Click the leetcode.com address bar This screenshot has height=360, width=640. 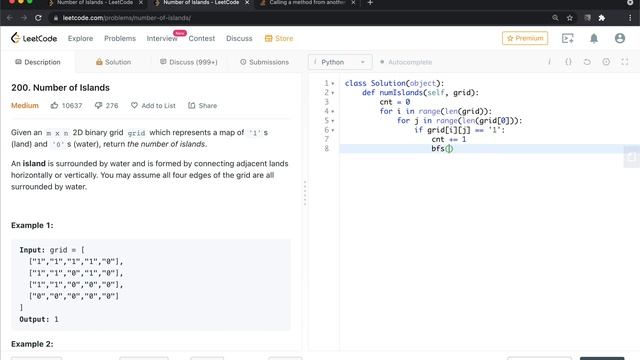[x=127, y=18]
